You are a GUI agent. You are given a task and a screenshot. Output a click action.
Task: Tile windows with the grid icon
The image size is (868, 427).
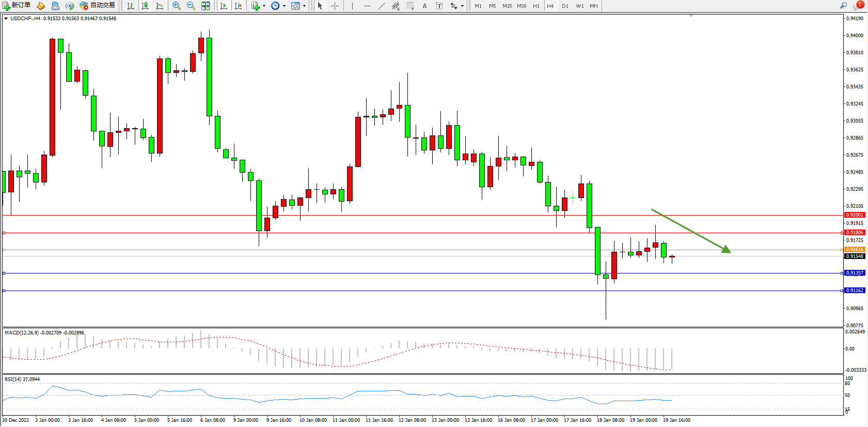206,6
